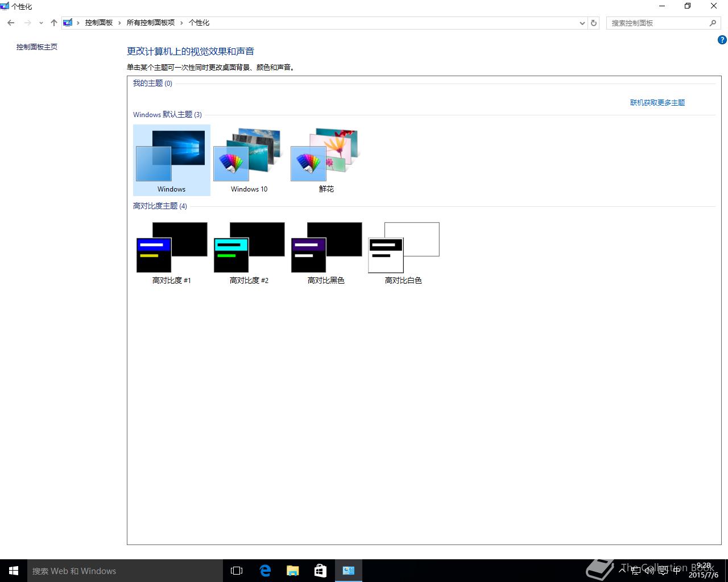Click the window title bar icon

[5, 6]
